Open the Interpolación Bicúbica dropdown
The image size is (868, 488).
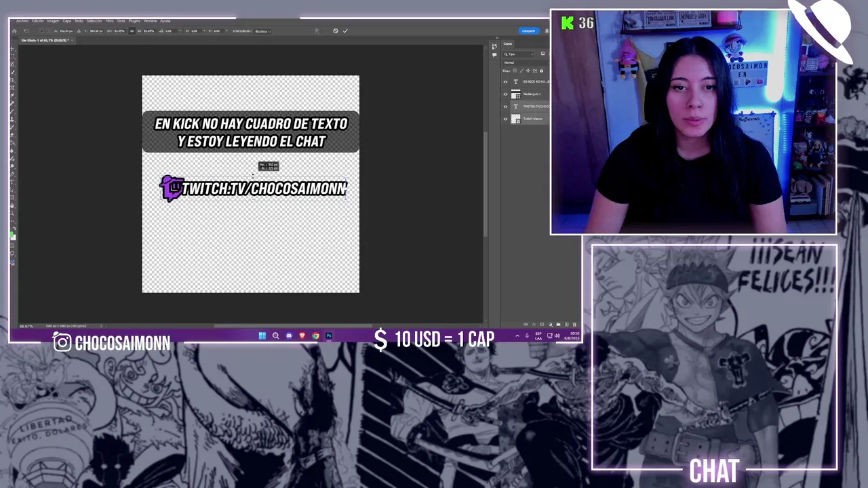pyautogui.click(x=262, y=31)
